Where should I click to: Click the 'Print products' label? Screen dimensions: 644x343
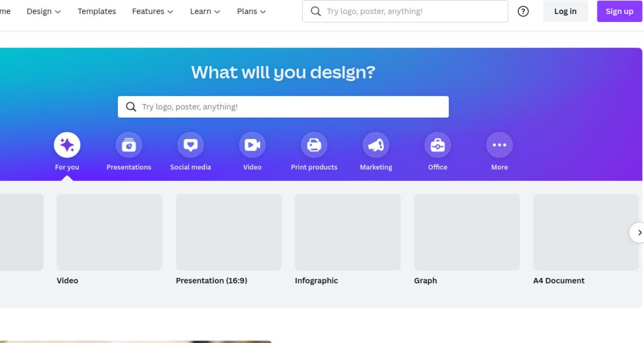point(314,167)
